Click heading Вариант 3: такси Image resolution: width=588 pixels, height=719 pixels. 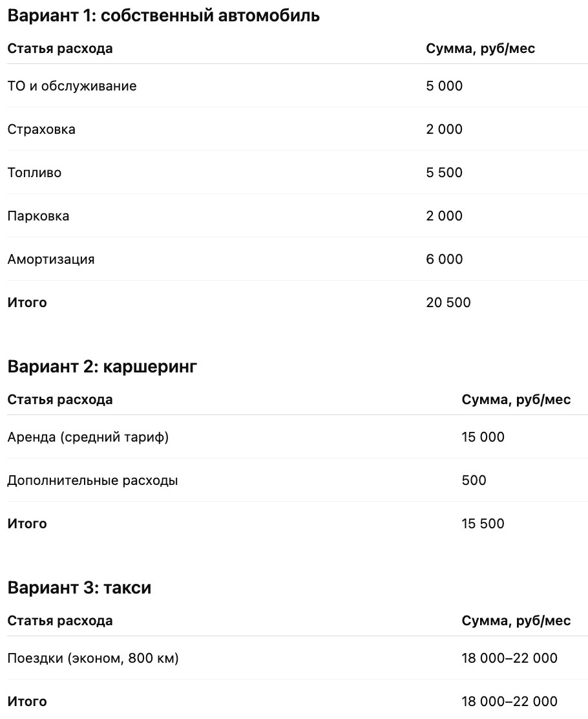(79, 588)
